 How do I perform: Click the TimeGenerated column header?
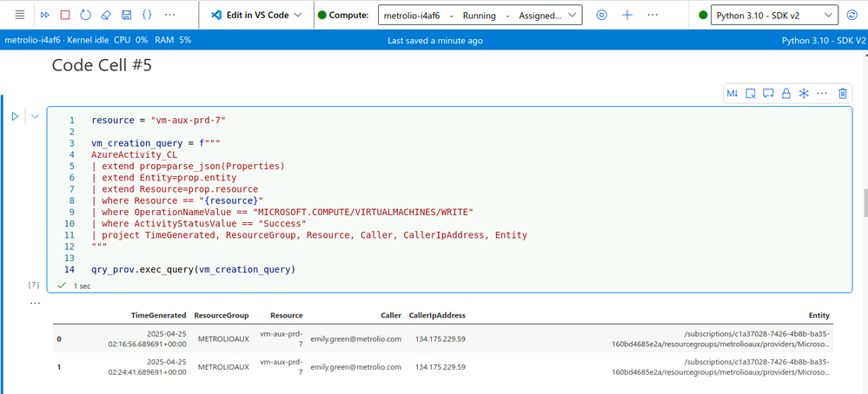click(x=158, y=316)
